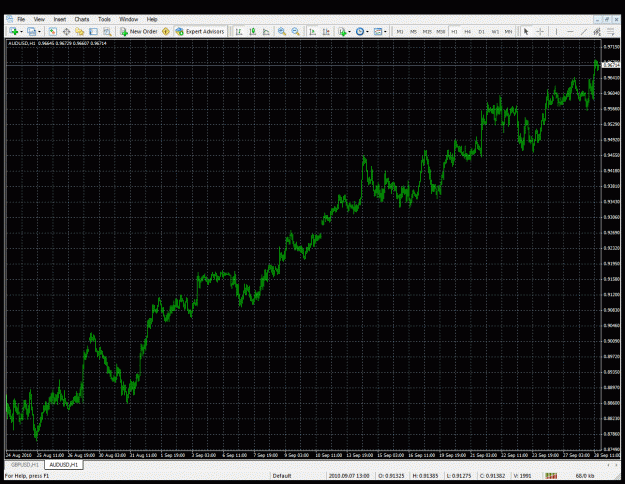Click the H1 timeframe button
Screen dimensions: 625x484
(x=454, y=31)
